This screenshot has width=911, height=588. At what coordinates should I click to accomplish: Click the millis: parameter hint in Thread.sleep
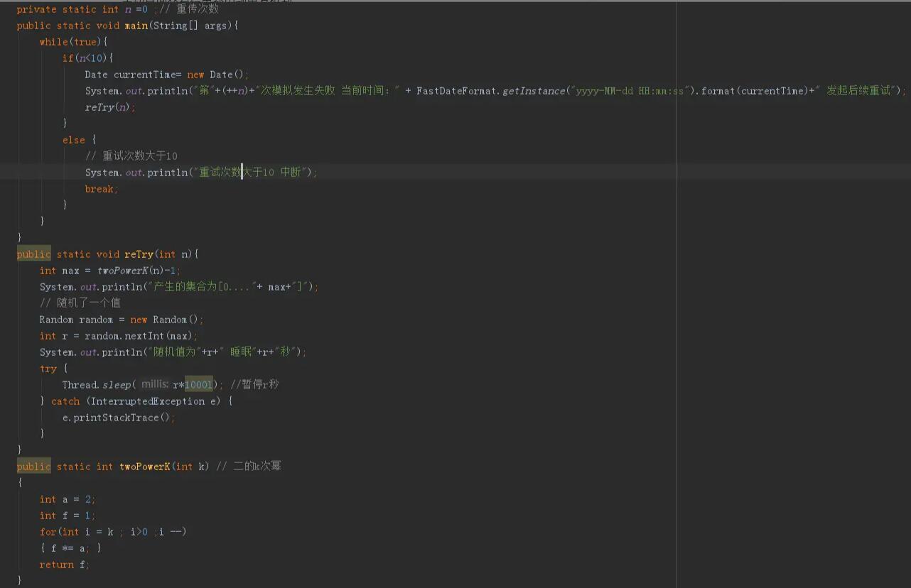point(155,383)
